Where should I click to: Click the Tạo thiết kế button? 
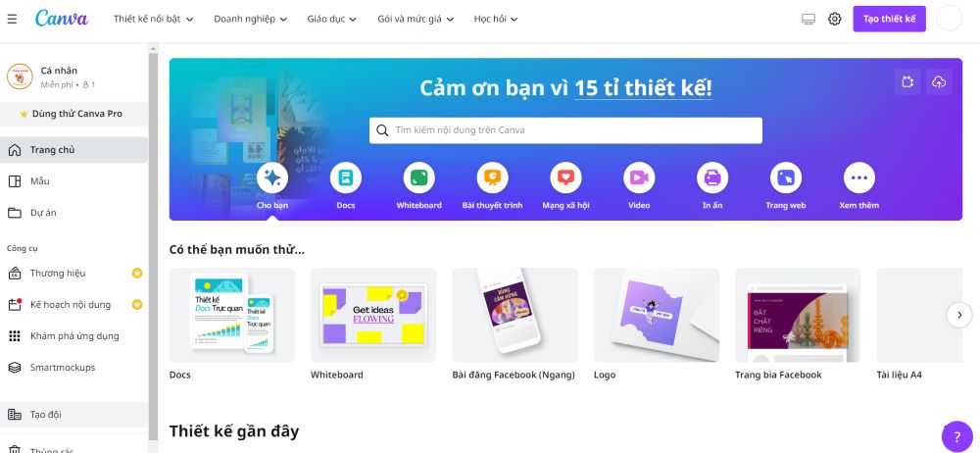[x=890, y=19]
